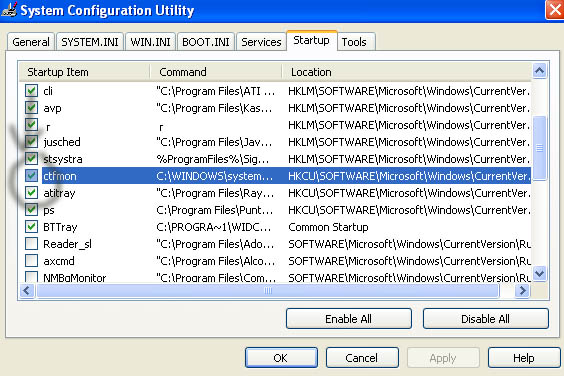Uncheck the cli startup item
564x376 pixels.
click(x=31, y=90)
